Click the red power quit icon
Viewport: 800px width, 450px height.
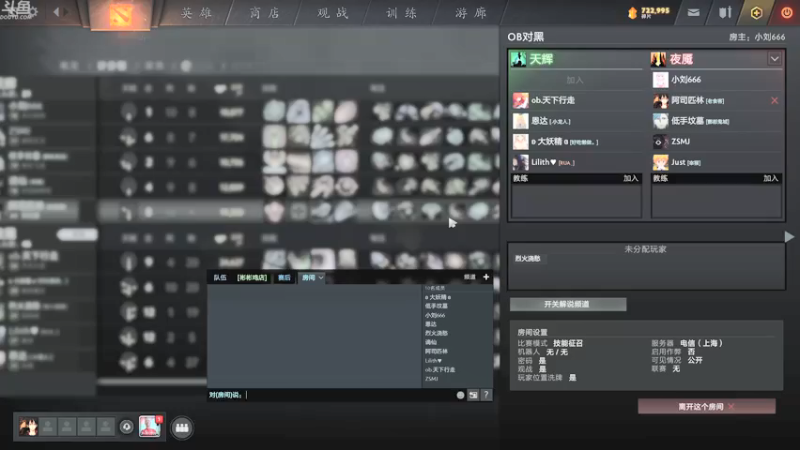click(786, 13)
